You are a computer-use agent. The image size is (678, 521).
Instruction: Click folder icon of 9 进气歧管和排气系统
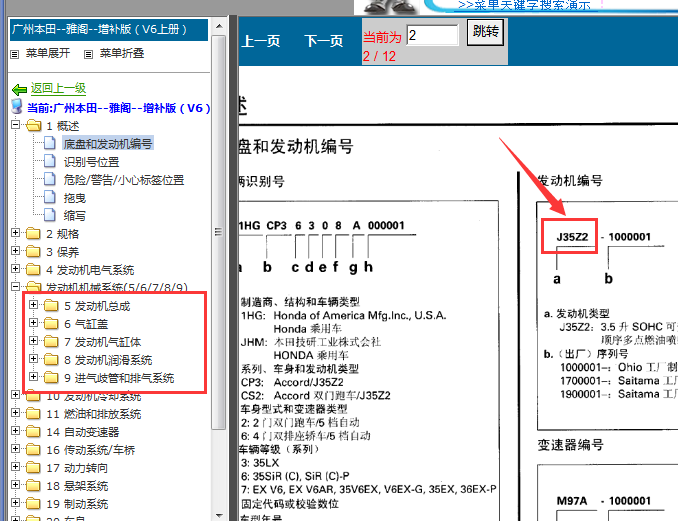(51, 378)
